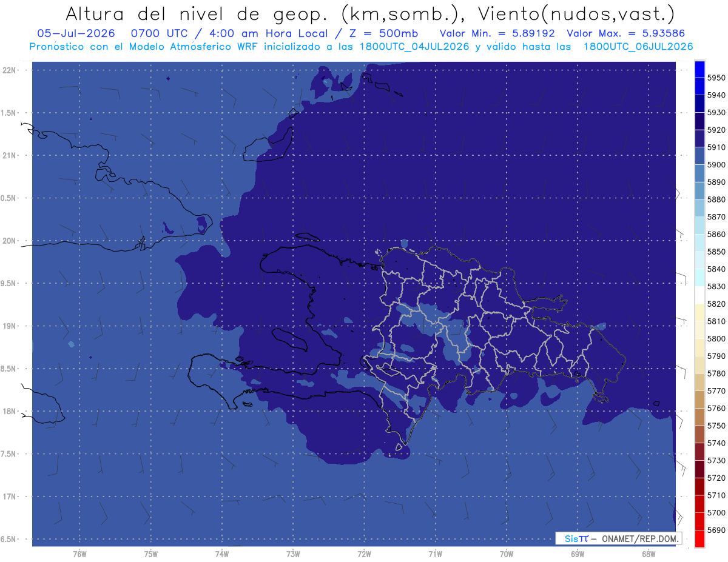Screen dimensions: 728x562
Task: Click 'Valor Max. = 5.93586' text
Action: pos(627,33)
